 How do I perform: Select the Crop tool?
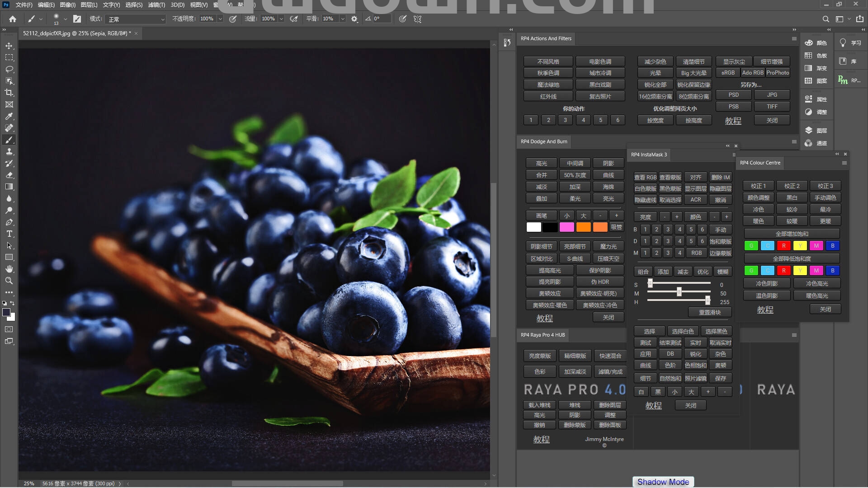pyautogui.click(x=9, y=93)
